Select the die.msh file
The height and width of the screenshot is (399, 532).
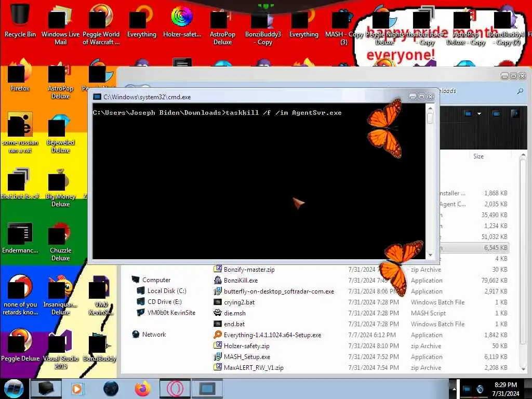pyautogui.click(x=234, y=313)
